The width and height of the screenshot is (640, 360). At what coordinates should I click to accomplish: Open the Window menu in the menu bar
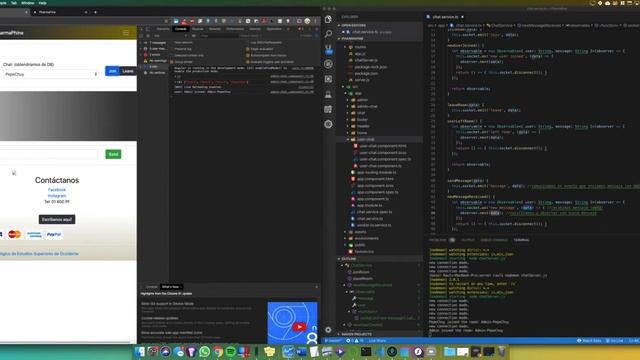pyautogui.click(x=28, y=3)
